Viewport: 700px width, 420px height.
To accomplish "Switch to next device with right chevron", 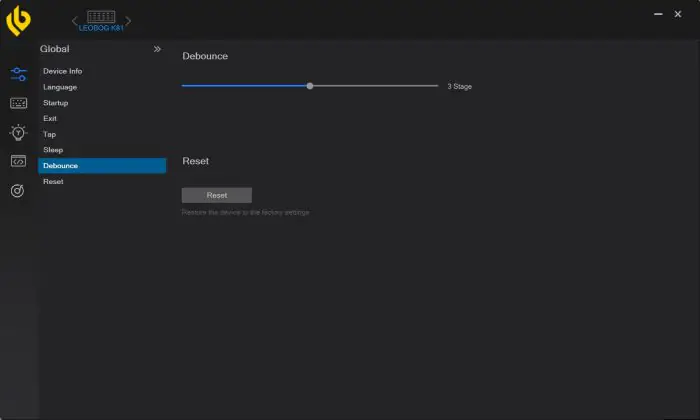I will coord(128,21).
